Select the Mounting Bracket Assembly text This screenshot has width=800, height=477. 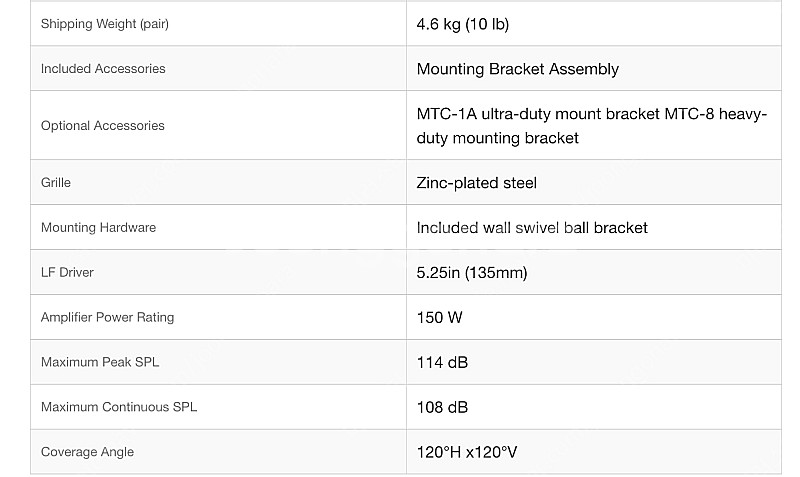pos(517,69)
